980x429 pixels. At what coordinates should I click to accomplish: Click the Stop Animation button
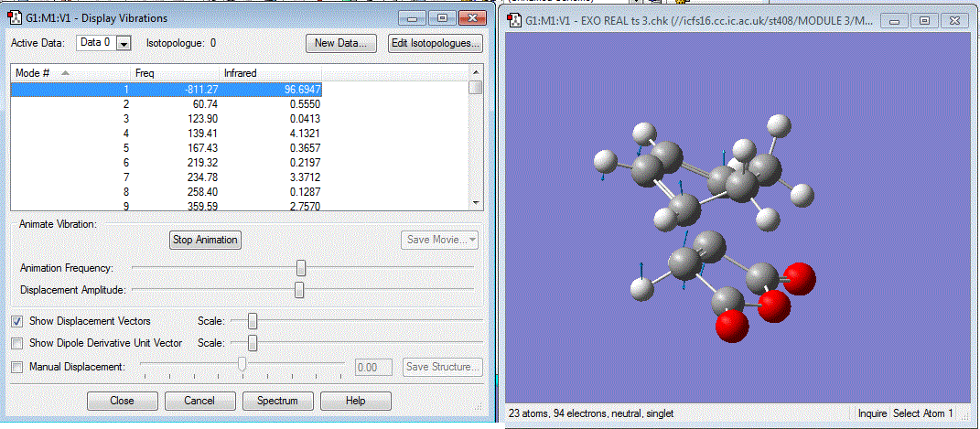click(206, 240)
